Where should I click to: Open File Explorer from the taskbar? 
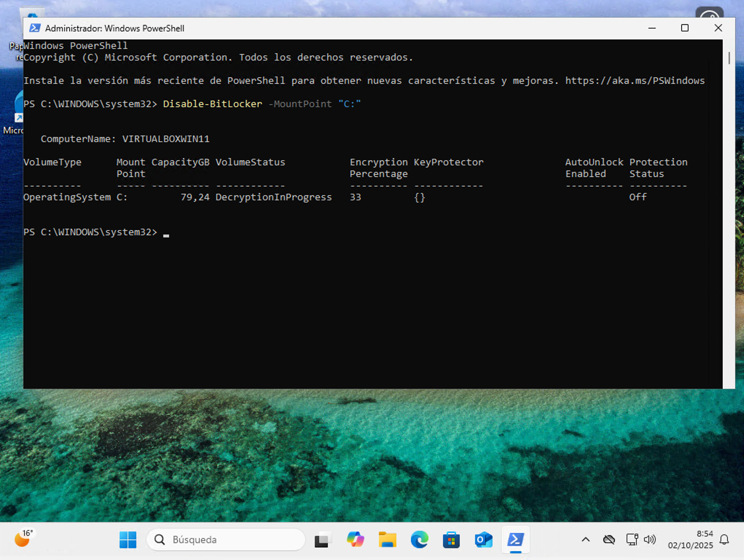click(387, 540)
